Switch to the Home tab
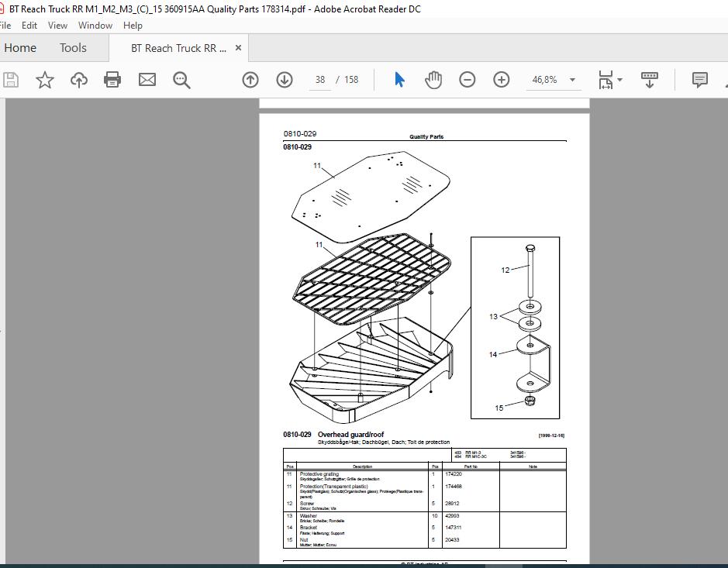This screenshot has height=568, width=728. click(x=20, y=48)
